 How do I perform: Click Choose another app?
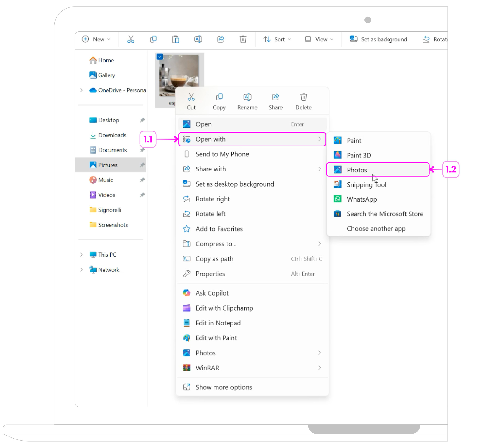[376, 229]
